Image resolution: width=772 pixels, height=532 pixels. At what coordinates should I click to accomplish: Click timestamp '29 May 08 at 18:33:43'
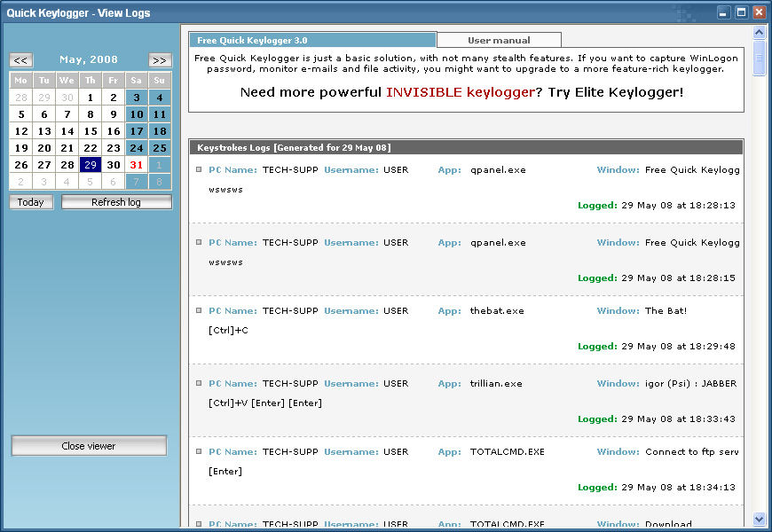[x=679, y=419]
